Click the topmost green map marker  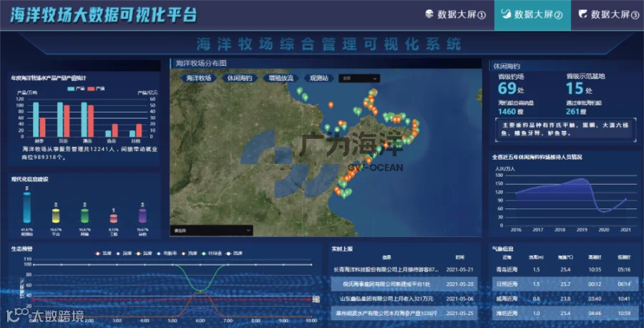point(300,91)
